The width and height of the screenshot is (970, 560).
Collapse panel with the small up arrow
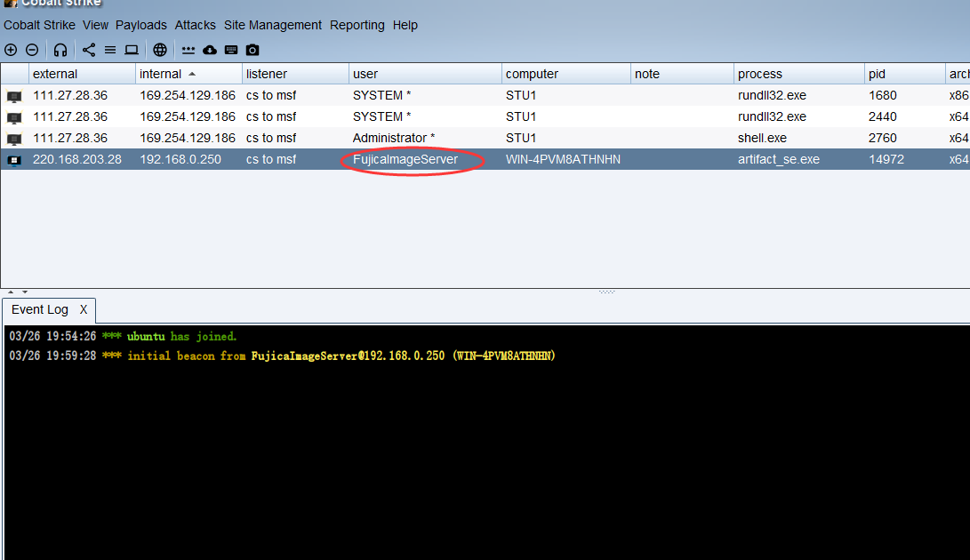[11, 292]
